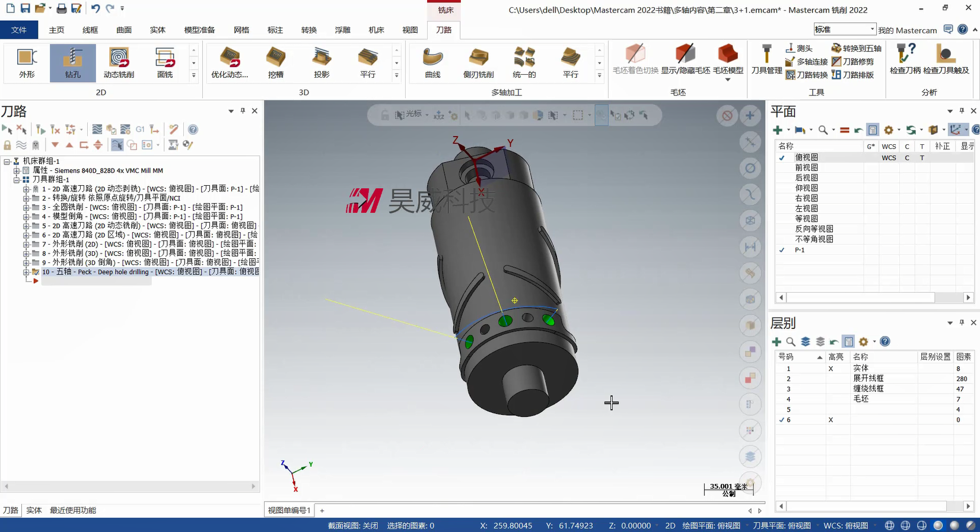This screenshot has width=980, height=532.
Task: Open the 机床 machine ribbon tab
Action: pos(376,30)
